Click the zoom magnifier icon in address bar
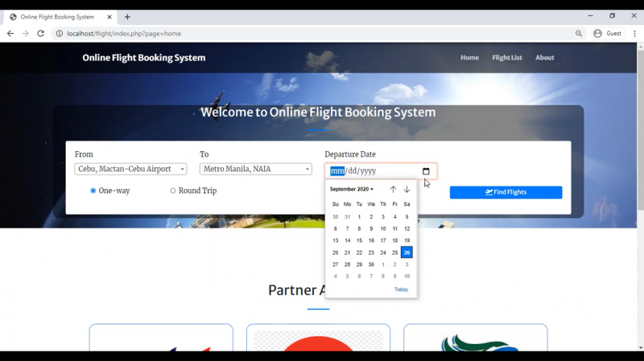This screenshot has height=361, width=644. click(578, 34)
